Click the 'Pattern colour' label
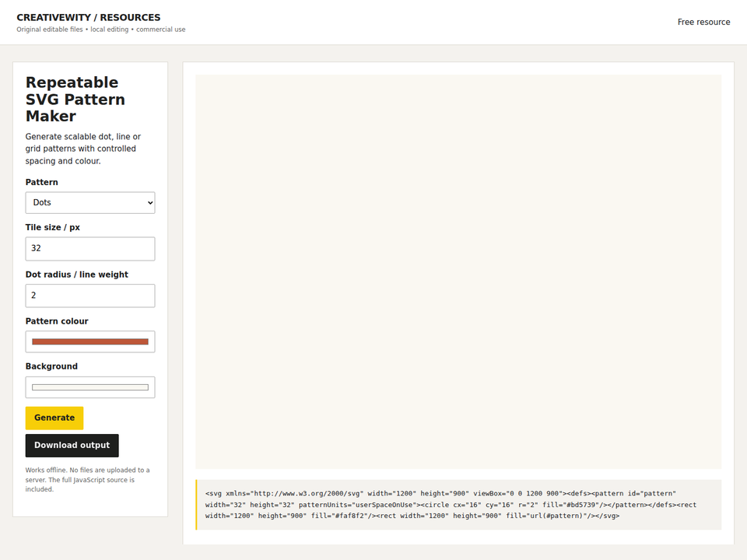This screenshot has width=747, height=560. pos(57,321)
